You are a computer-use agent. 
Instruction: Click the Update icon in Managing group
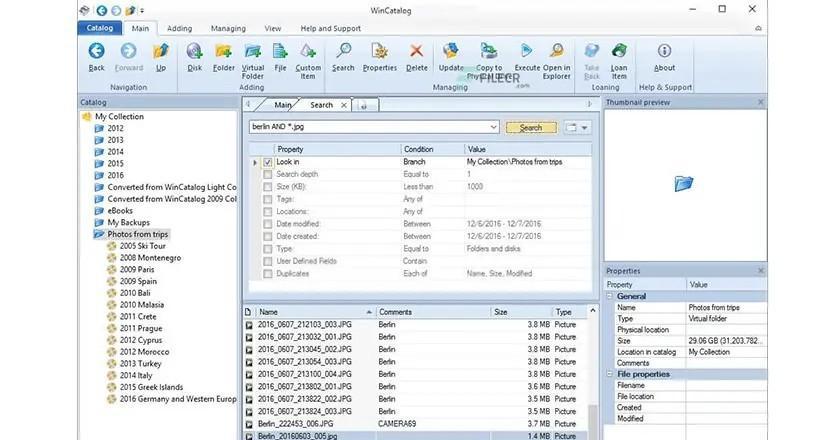451,51
